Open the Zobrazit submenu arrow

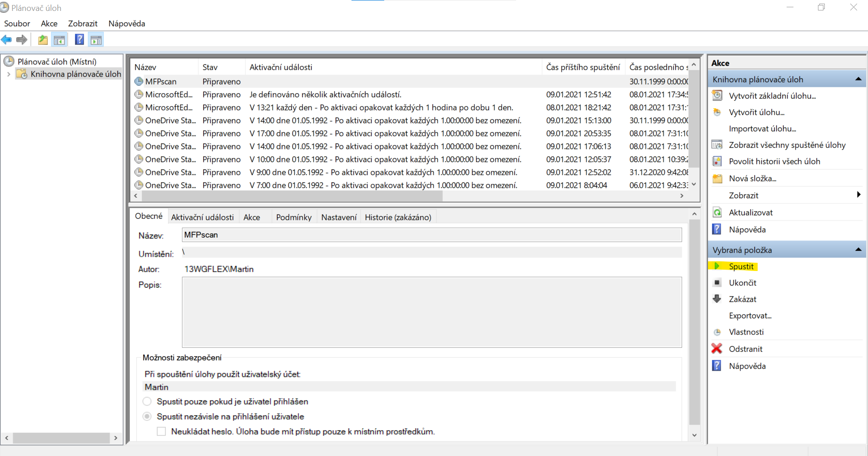click(x=858, y=195)
